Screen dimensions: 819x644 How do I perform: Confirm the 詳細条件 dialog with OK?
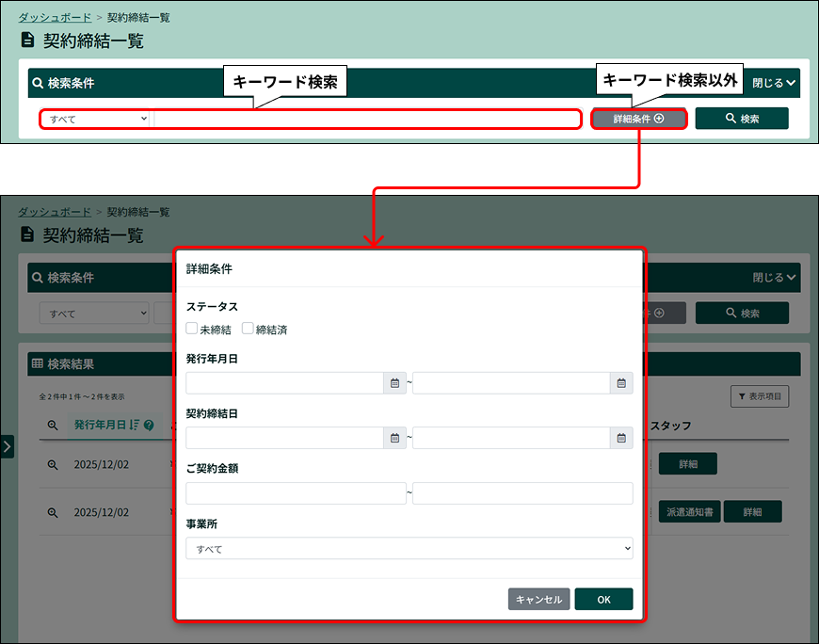click(x=603, y=599)
